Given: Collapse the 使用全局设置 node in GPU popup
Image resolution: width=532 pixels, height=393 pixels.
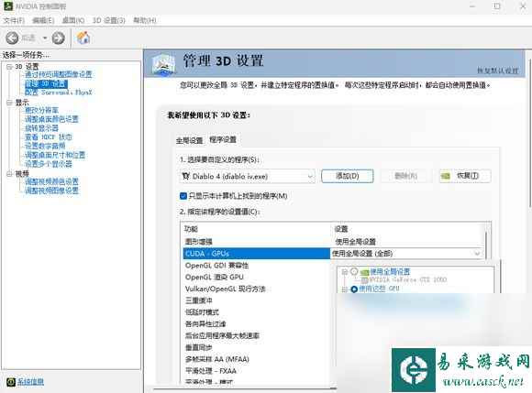Looking at the screenshot, I should click(x=345, y=272).
